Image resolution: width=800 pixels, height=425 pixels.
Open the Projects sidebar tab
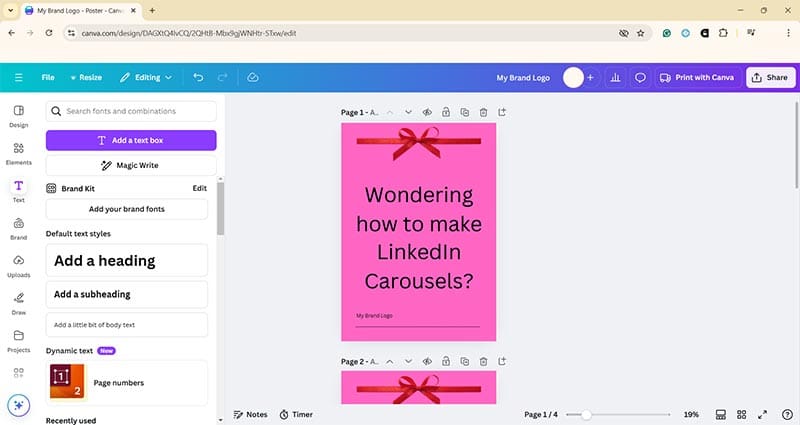[x=18, y=341]
